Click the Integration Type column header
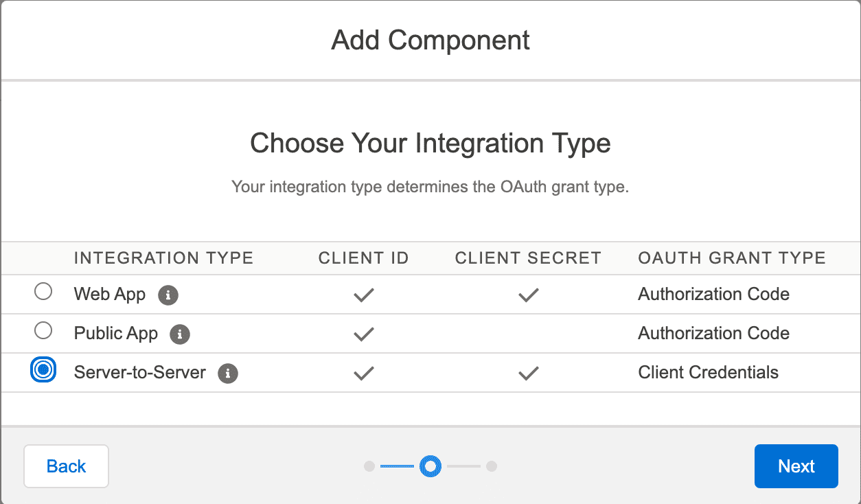Image resolution: width=861 pixels, height=504 pixels. [163, 258]
